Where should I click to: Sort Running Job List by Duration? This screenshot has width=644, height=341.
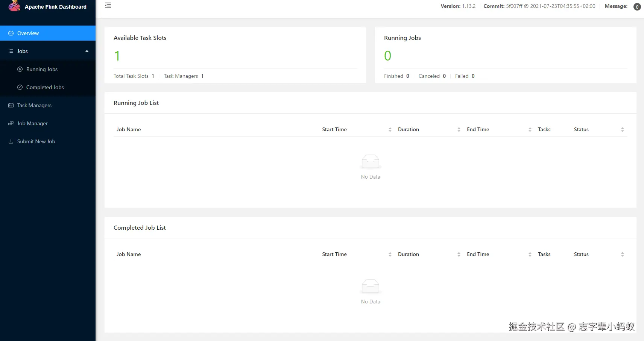pos(459,129)
